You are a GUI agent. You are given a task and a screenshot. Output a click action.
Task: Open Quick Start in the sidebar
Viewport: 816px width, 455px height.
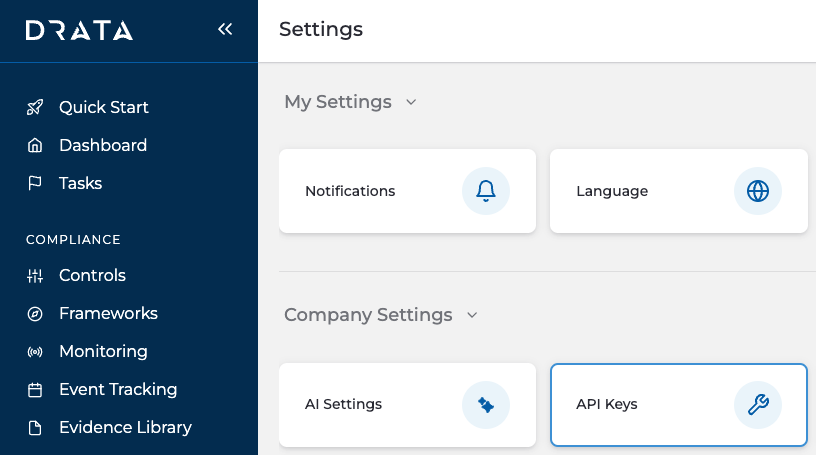[x=103, y=107]
